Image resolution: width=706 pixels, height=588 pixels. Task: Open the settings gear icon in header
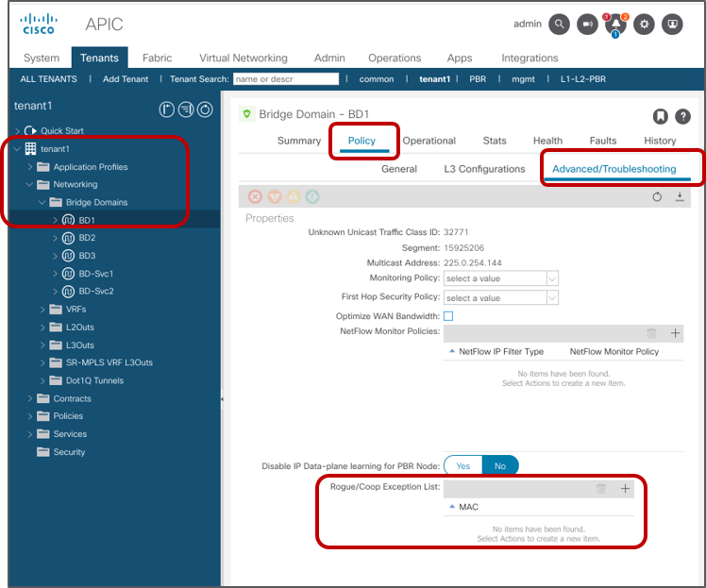click(x=644, y=24)
